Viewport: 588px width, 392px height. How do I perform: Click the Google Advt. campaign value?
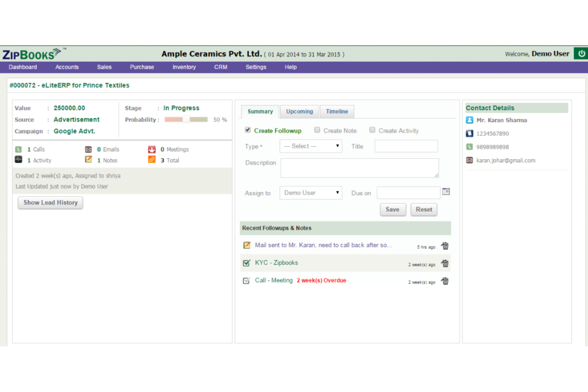click(x=74, y=131)
